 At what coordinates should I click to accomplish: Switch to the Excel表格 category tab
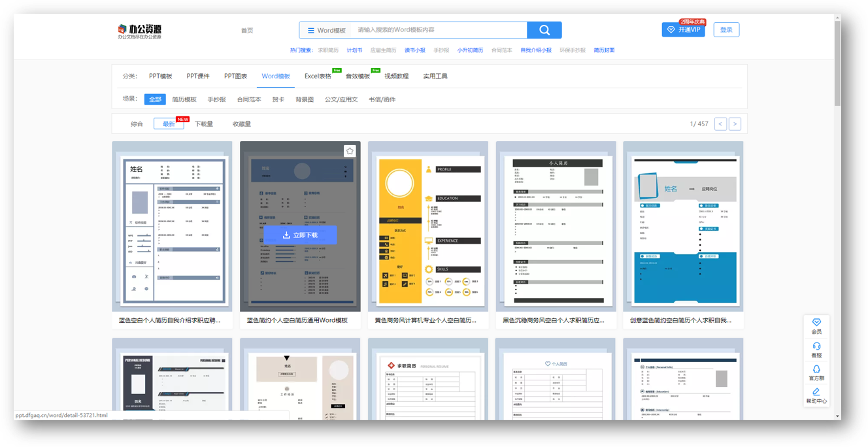[x=318, y=76]
